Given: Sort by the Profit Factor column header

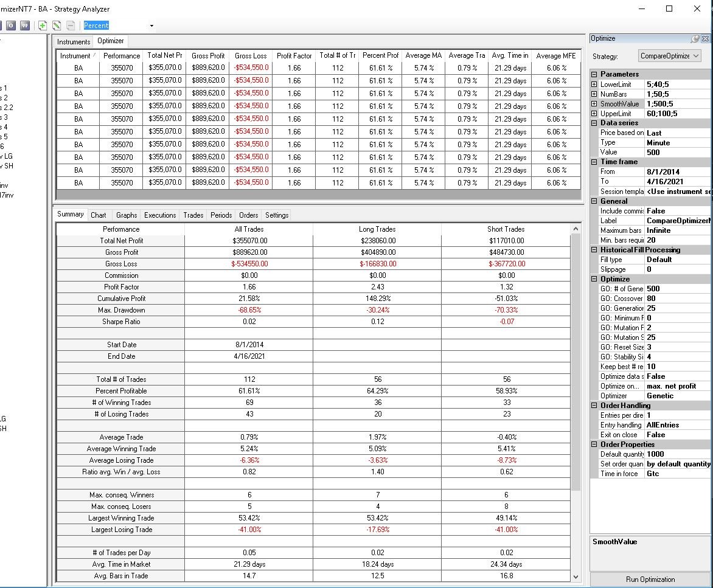Looking at the screenshot, I should click(294, 55).
